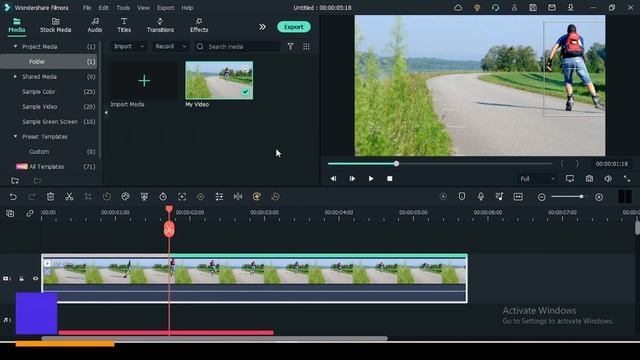The width and height of the screenshot is (640, 360).
Task: Play the preview video
Action: point(371,179)
